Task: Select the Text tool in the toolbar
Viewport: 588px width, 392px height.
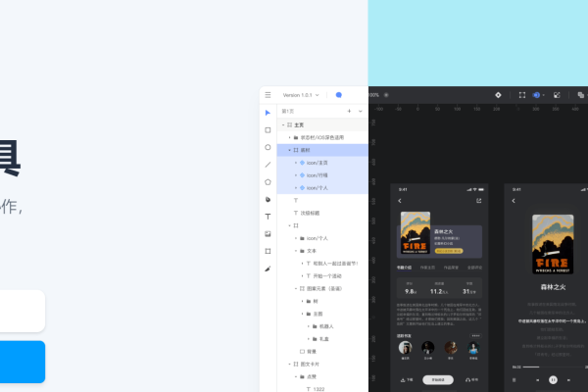Action: coord(268,217)
